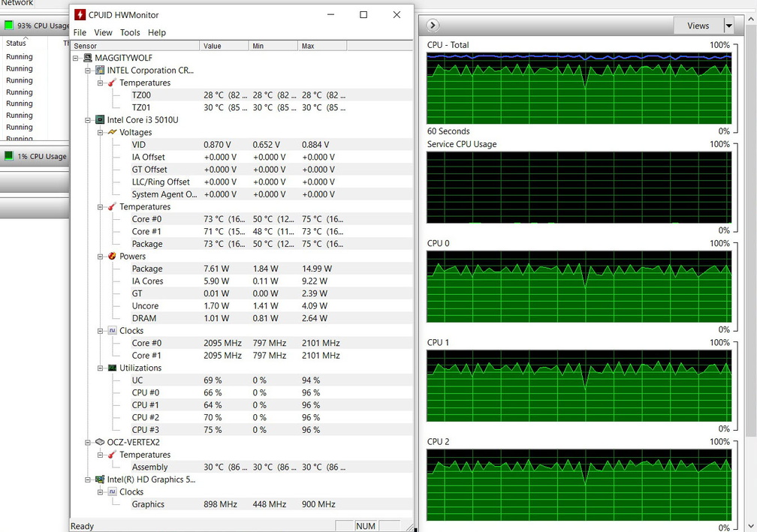Screen dimensions: 757x532
Task: Click the CPU chip icon beside Intel Core i3
Action: pyautogui.click(x=100, y=119)
